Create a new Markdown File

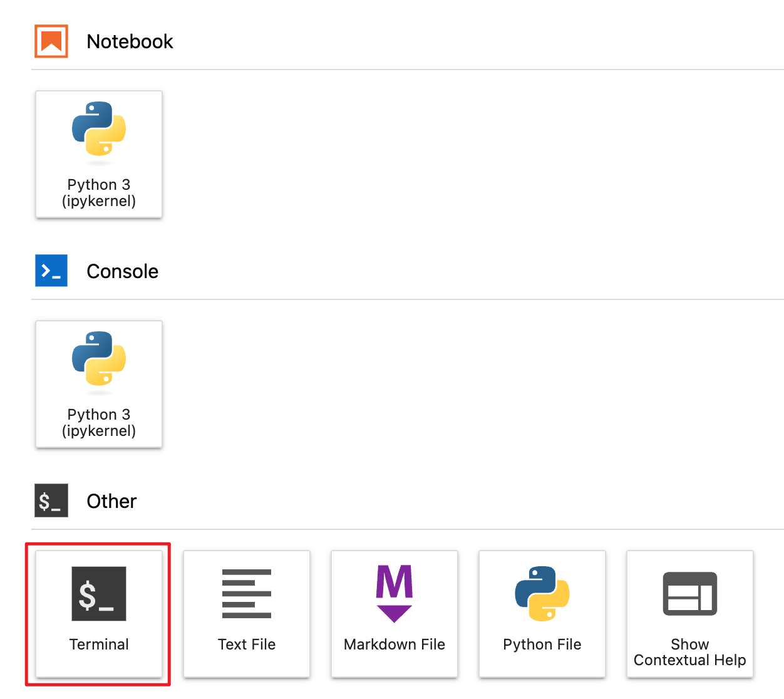point(395,614)
